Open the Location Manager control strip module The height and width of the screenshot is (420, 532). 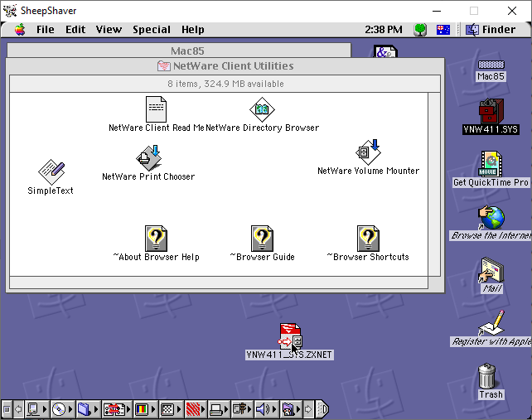pos(116,409)
